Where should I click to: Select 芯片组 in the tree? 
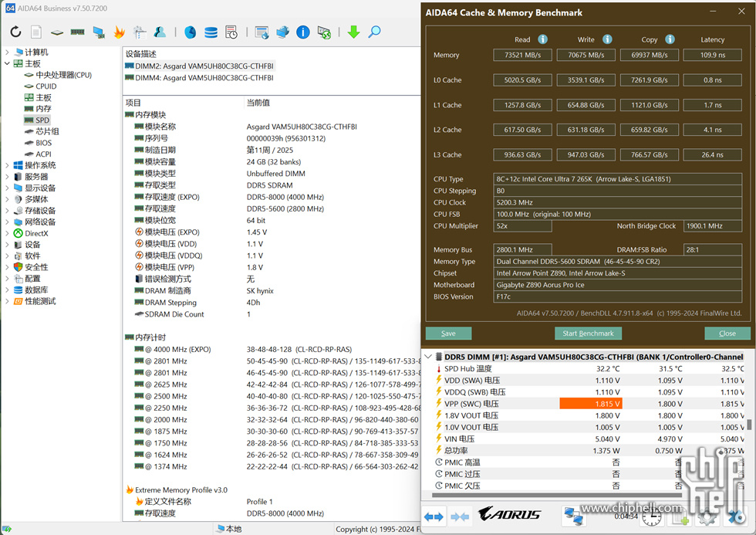point(47,131)
